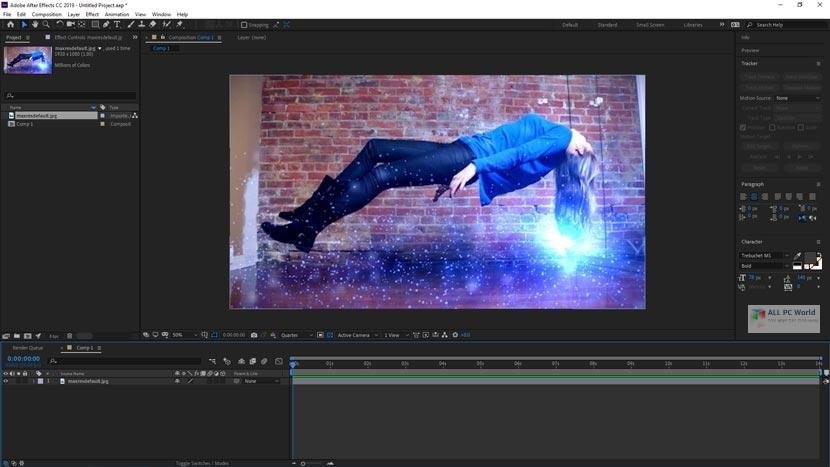Open the Animation menu
The image size is (830, 467).
117,14
